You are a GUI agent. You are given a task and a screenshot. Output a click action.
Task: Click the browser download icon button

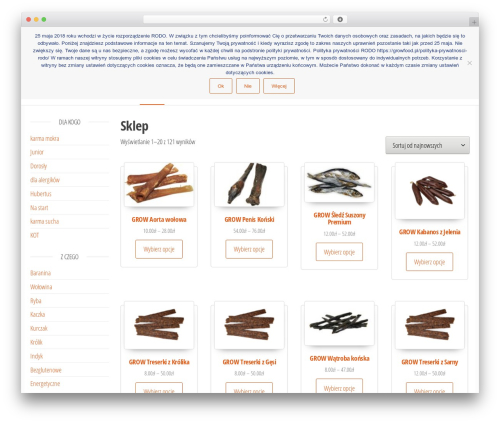click(x=340, y=19)
